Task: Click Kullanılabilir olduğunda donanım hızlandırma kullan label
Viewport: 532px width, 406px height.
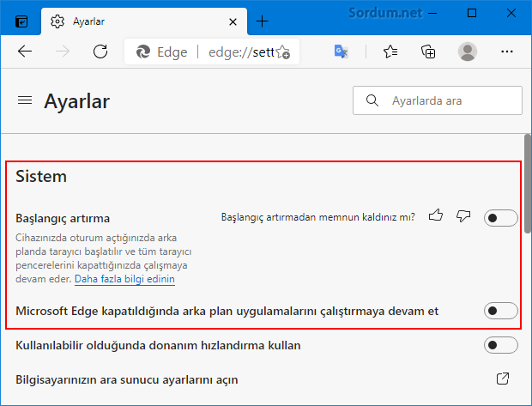Action: 158,345
